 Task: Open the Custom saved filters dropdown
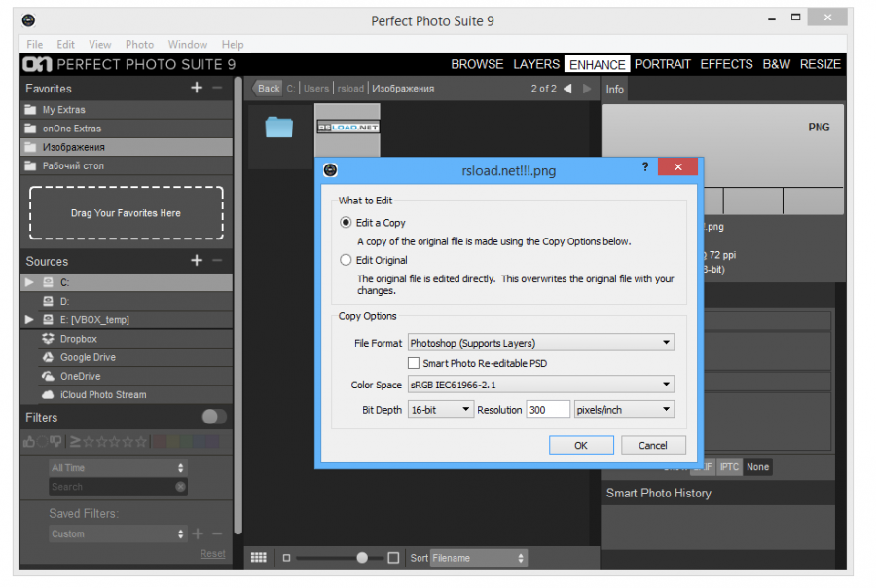(x=118, y=533)
